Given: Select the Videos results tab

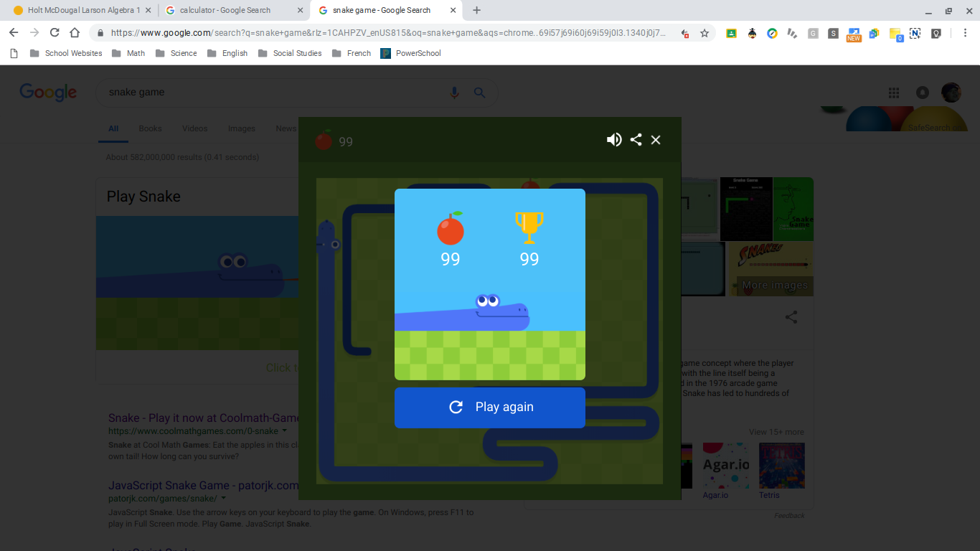Looking at the screenshot, I should pyautogui.click(x=194, y=128).
